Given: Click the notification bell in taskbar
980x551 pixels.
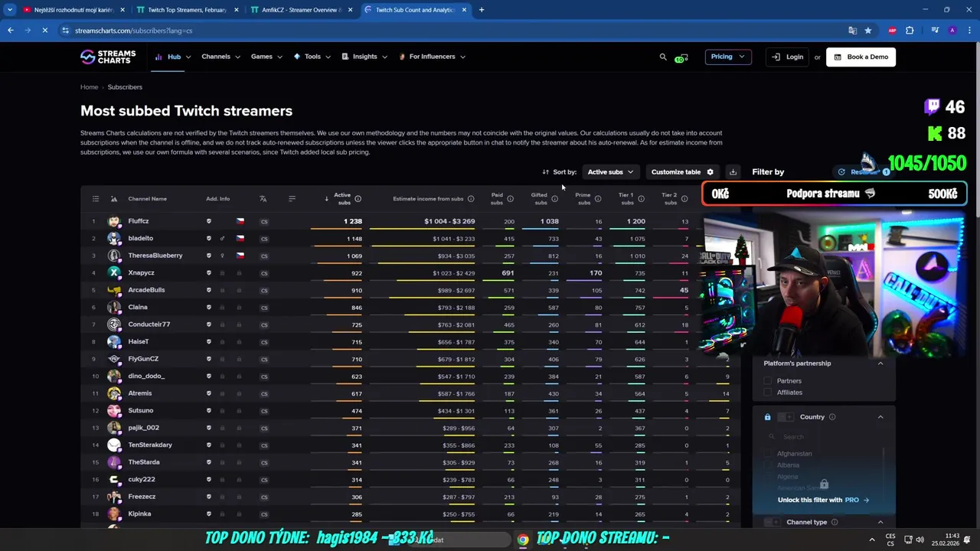Looking at the screenshot, I should [966, 540].
